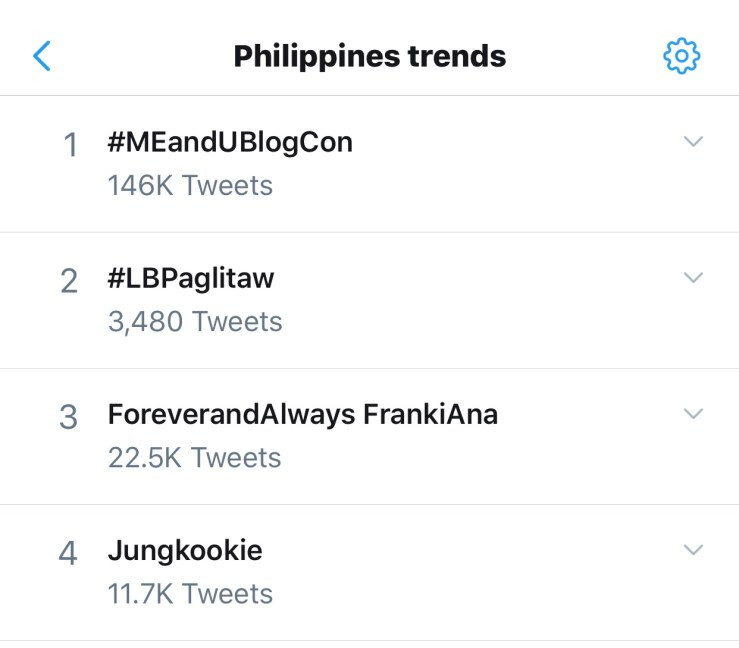Expand options chevron for #MEandUBlogCon
This screenshot has height=648, width=739.
coord(693,142)
